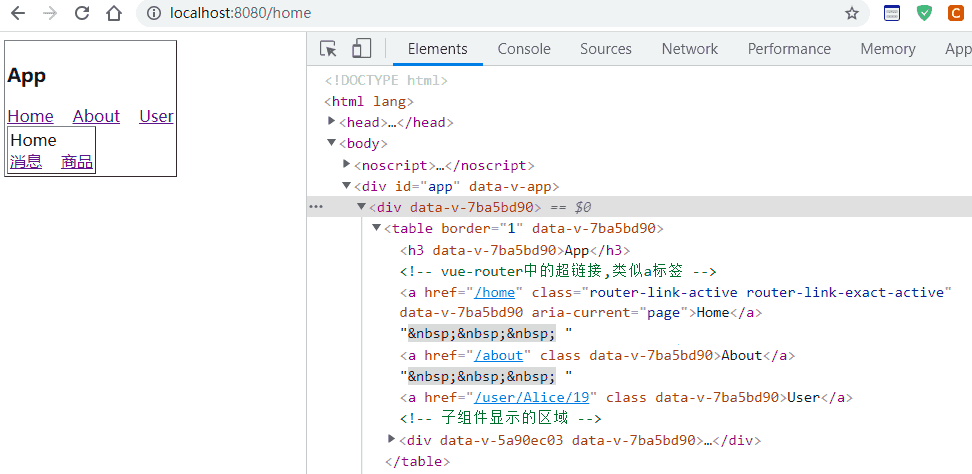The width and height of the screenshot is (972, 474).
Task: Click the 消息 link under Home
Action: pos(26,162)
